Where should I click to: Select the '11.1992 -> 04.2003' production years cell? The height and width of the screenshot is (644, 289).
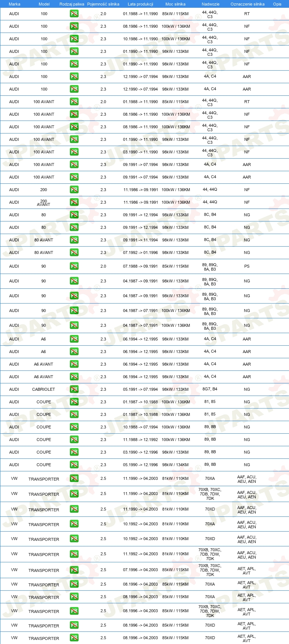140,554
